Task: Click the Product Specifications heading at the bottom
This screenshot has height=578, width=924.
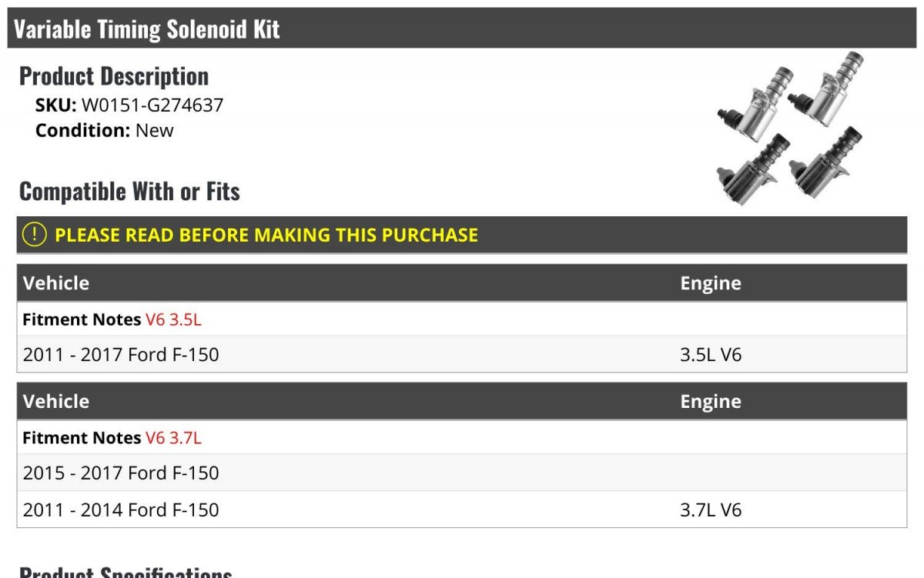Action: 126,573
